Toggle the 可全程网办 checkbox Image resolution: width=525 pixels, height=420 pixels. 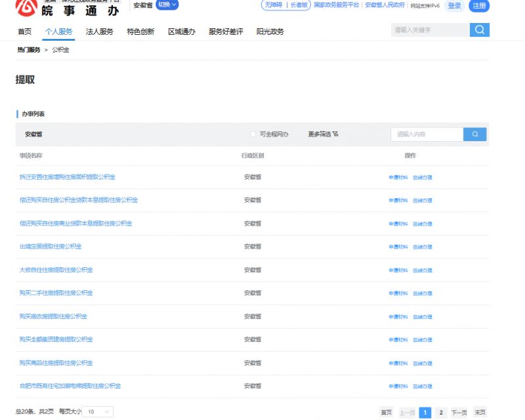tap(253, 135)
